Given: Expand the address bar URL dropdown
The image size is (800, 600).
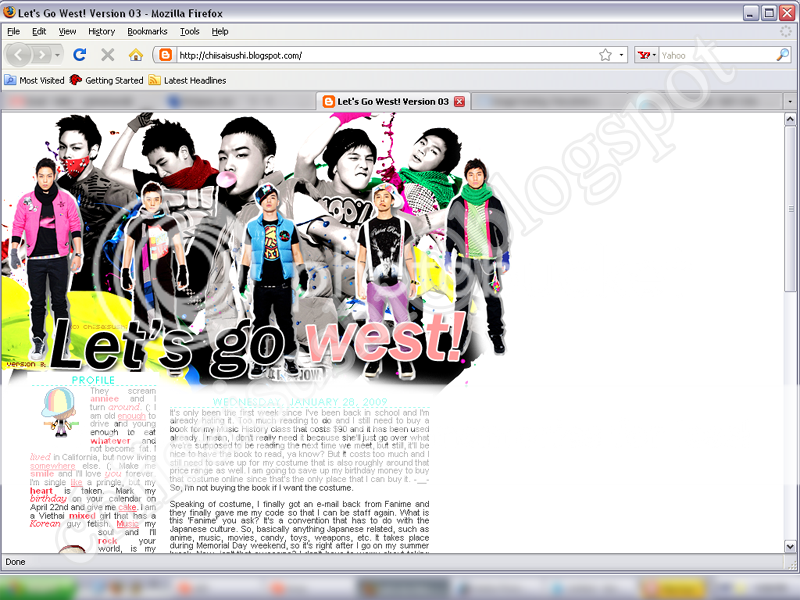Looking at the screenshot, I should [x=622, y=55].
